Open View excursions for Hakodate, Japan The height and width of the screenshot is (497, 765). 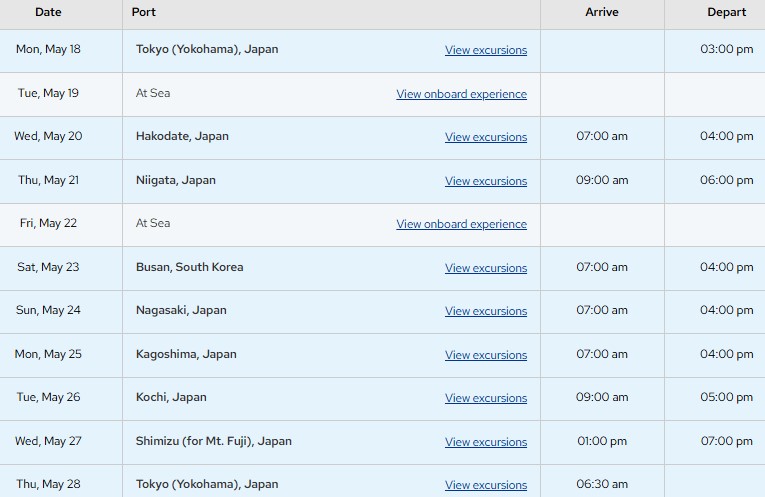click(486, 137)
